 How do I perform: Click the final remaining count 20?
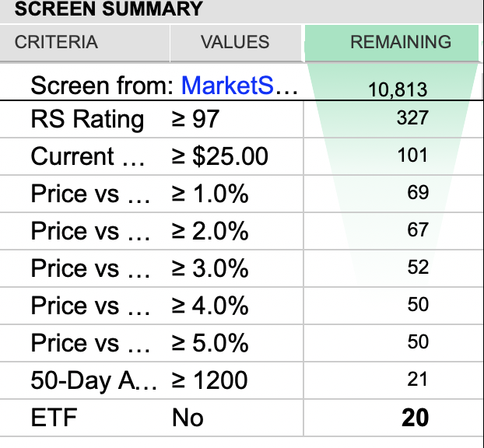[415, 418]
